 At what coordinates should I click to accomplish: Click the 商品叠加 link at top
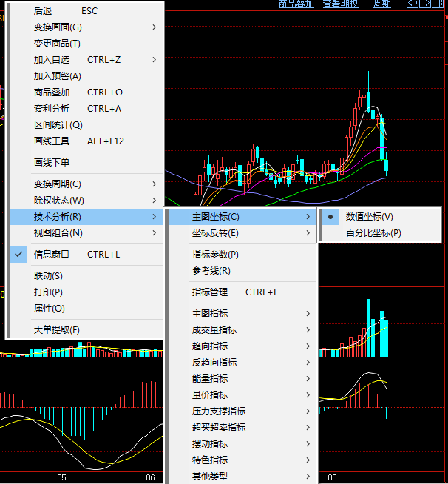pyautogui.click(x=296, y=4)
